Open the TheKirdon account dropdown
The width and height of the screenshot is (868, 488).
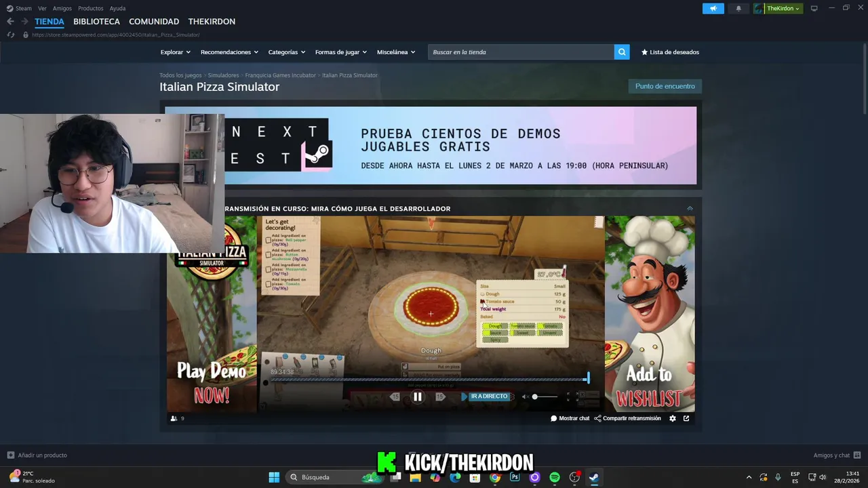point(784,8)
